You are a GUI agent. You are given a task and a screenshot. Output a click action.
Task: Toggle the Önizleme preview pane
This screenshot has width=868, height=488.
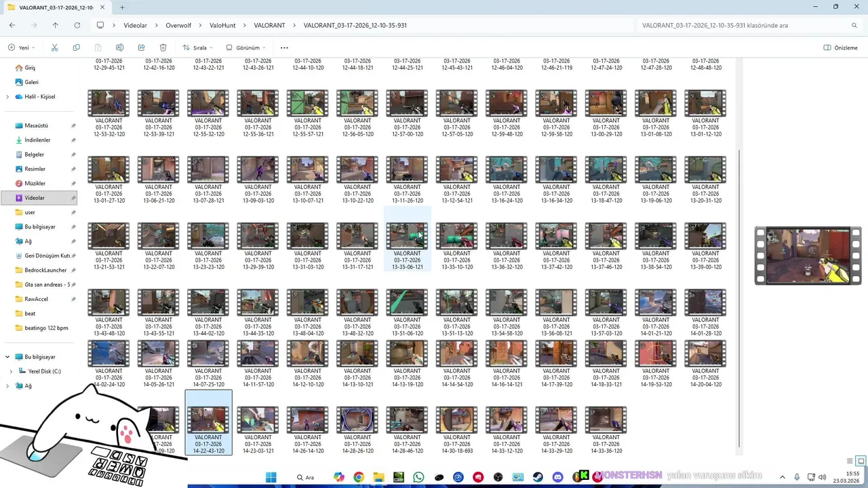(840, 47)
